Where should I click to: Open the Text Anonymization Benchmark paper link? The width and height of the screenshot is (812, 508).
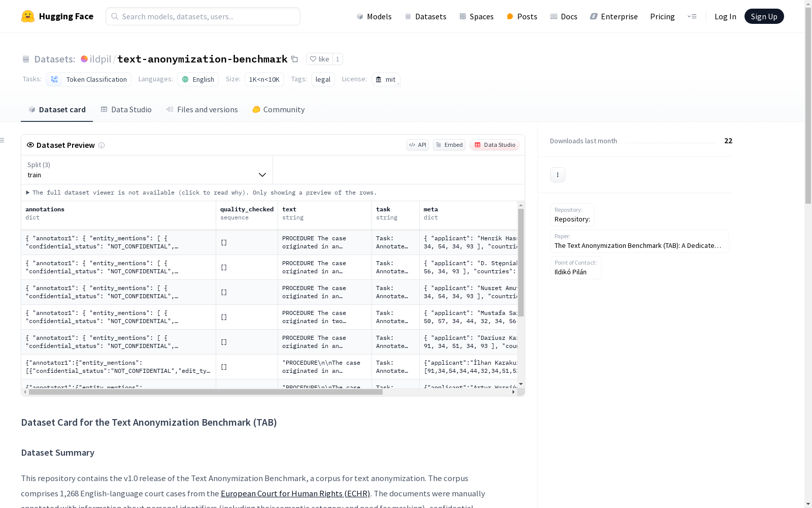639,241
